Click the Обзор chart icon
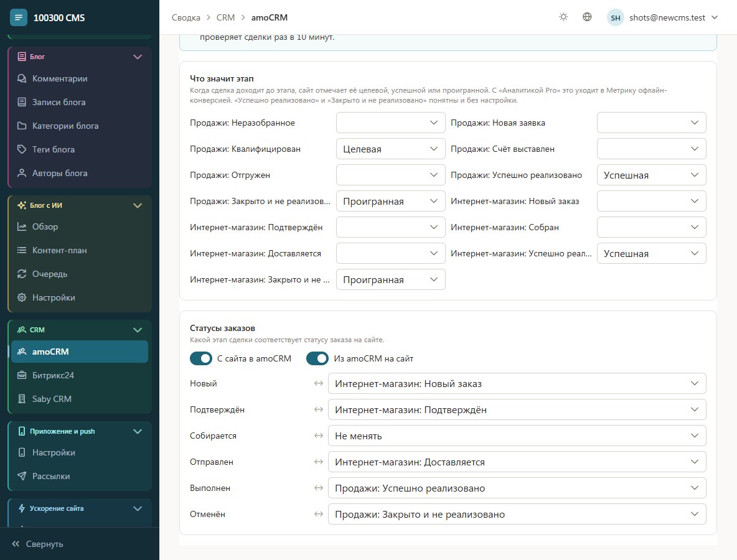Image resolution: width=737 pixels, height=560 pixels. 22,226
